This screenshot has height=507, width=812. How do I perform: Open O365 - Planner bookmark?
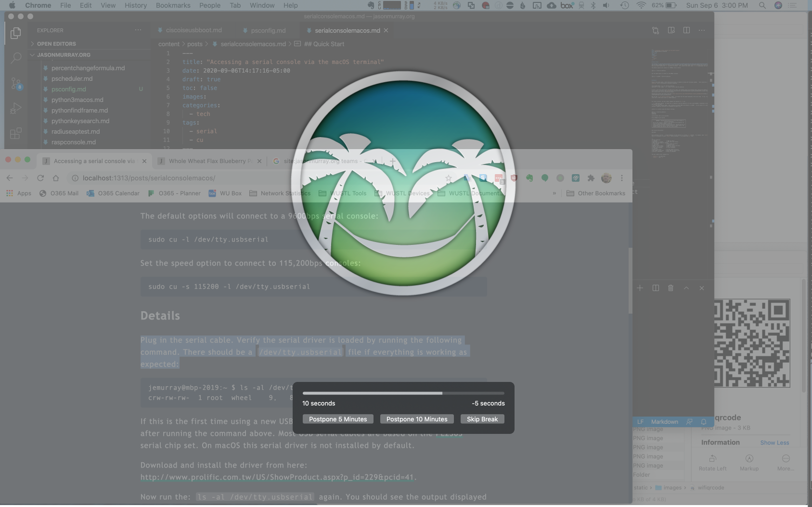click(x=174, y=193)
